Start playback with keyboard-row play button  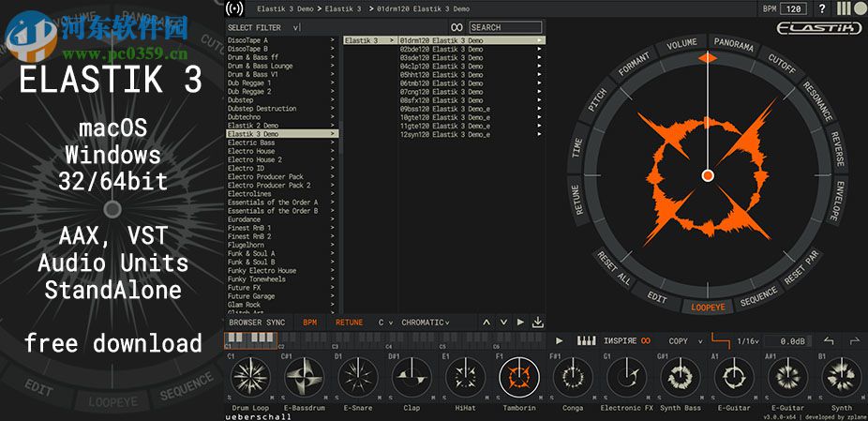point(559,341)
